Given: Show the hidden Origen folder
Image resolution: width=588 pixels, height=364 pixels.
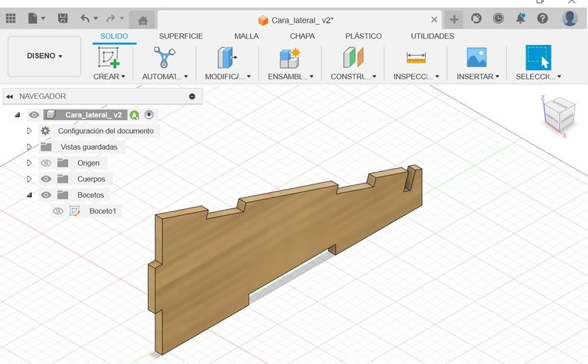Looking at the screenshot, I should click(x=46, y=163).
